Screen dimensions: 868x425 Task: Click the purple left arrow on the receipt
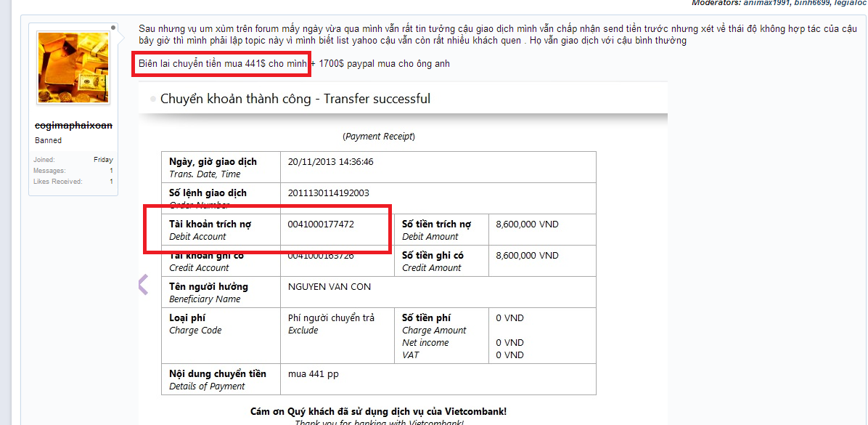point(144,284)
